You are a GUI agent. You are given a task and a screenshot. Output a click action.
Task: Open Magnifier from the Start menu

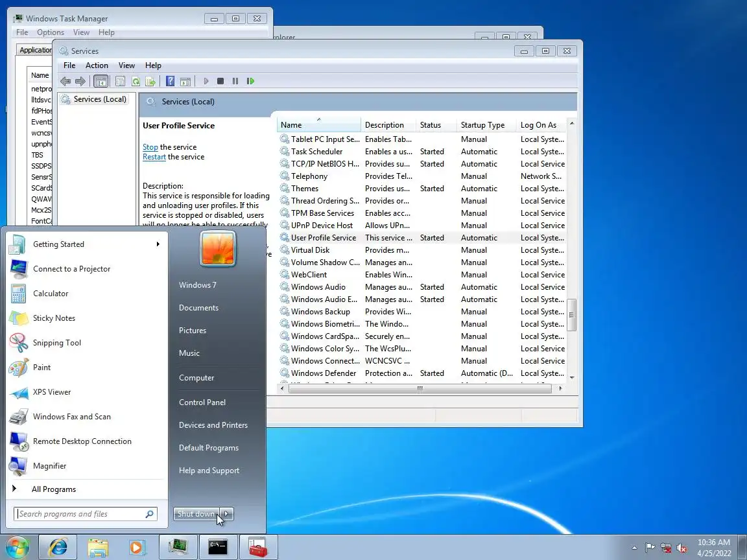tap(86, 466)
